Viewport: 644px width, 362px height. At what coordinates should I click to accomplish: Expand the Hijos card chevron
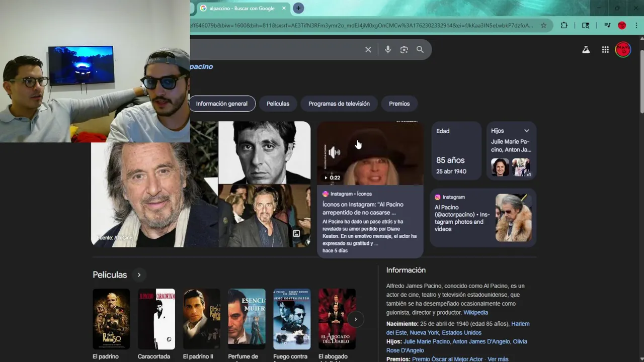coord(526,131)
